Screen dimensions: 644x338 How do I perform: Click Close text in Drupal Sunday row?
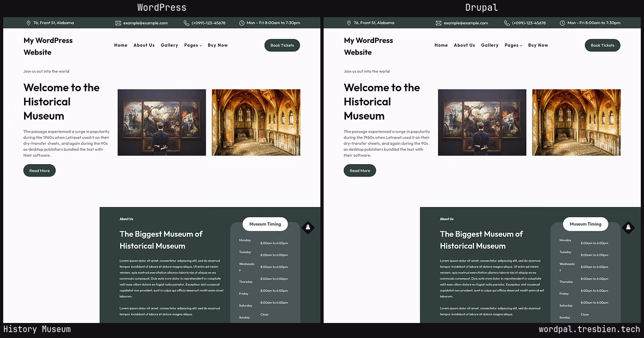(x=584, y=314)
